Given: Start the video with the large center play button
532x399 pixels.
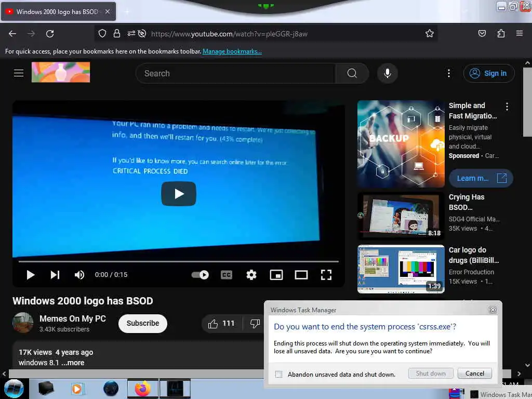Looking at the screenshot, I should coord(179,194).
